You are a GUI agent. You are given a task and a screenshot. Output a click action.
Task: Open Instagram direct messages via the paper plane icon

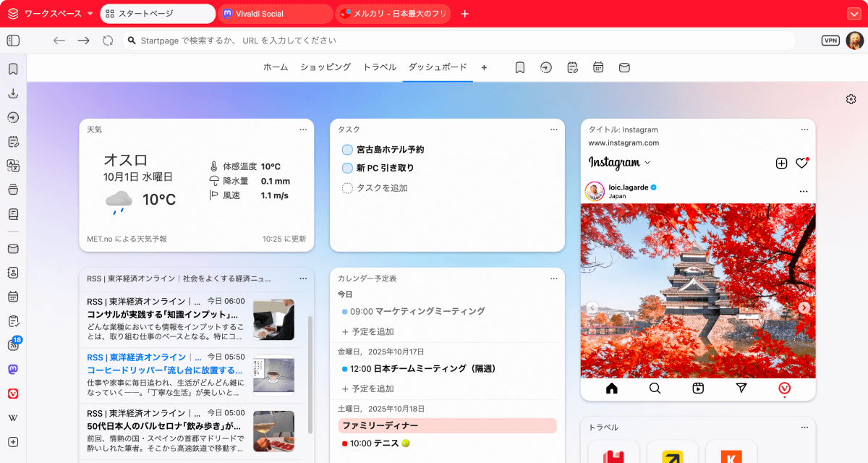click(741, 388)
